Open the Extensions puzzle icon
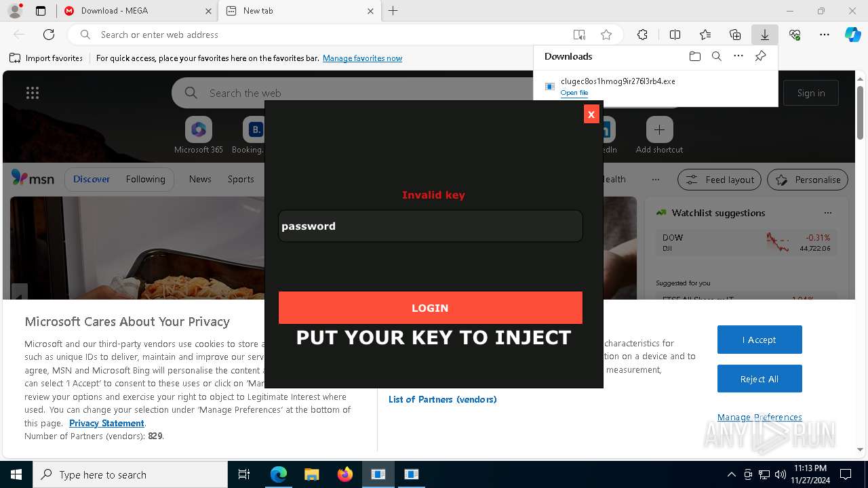 click(642, 35)
